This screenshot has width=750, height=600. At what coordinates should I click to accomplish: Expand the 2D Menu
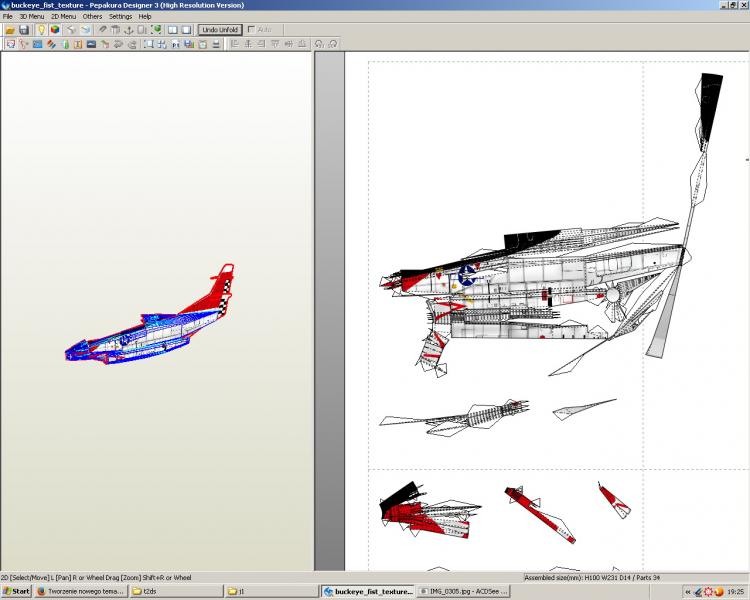pos(63,17)
